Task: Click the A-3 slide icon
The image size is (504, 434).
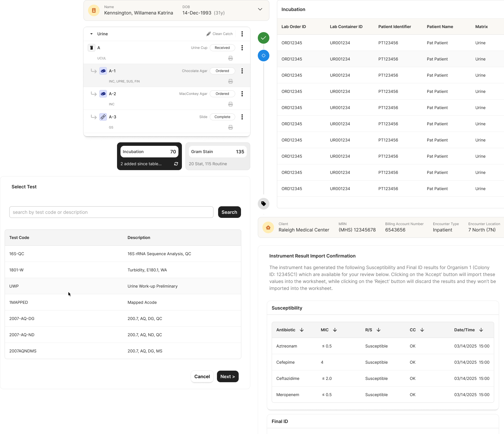Action: pos(103,117)
